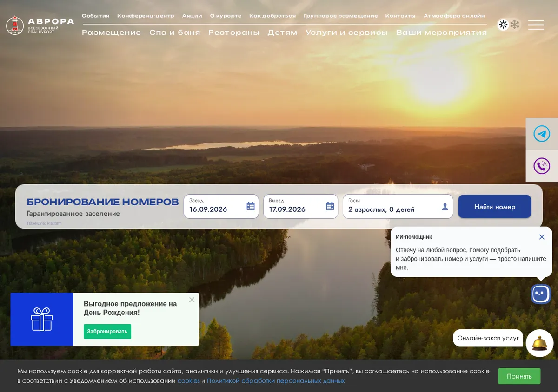558x392 pixels.
Task: Tap the Viber phone icon
Action: 542,166
